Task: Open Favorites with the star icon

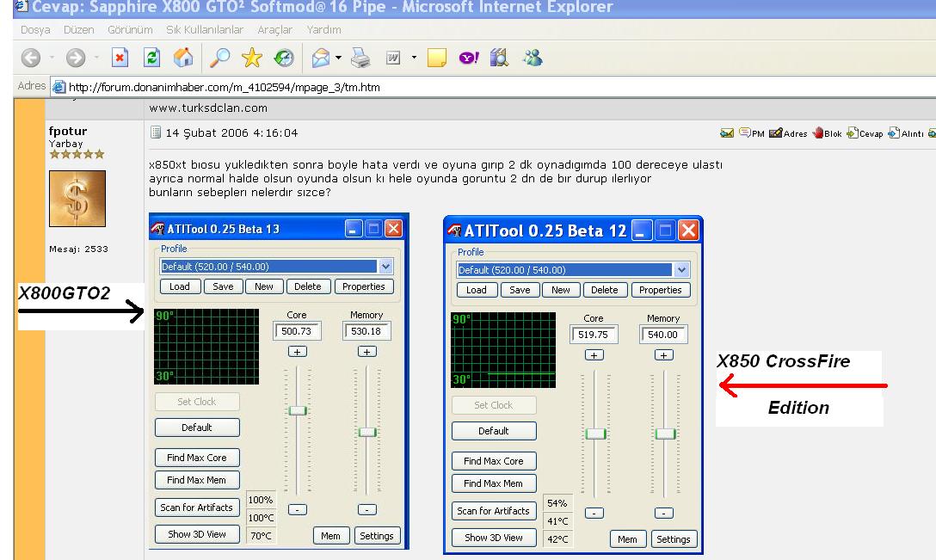Action: 252,58
